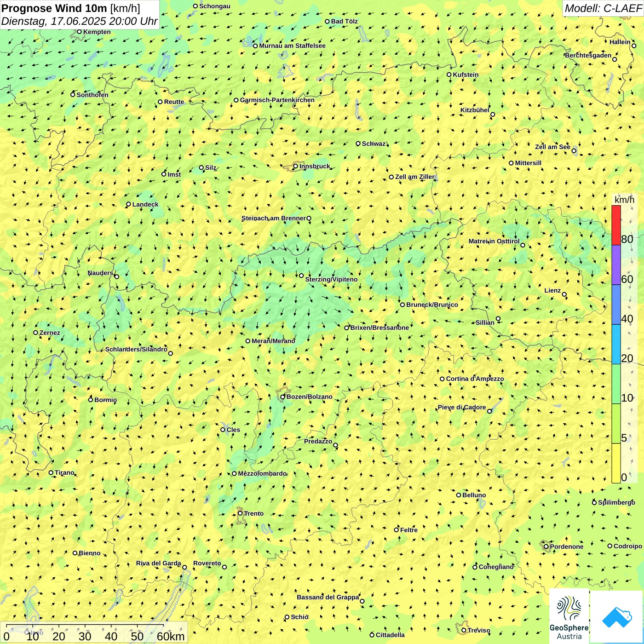
Task: Click the Treviso location marker
Action: (464, 630)
